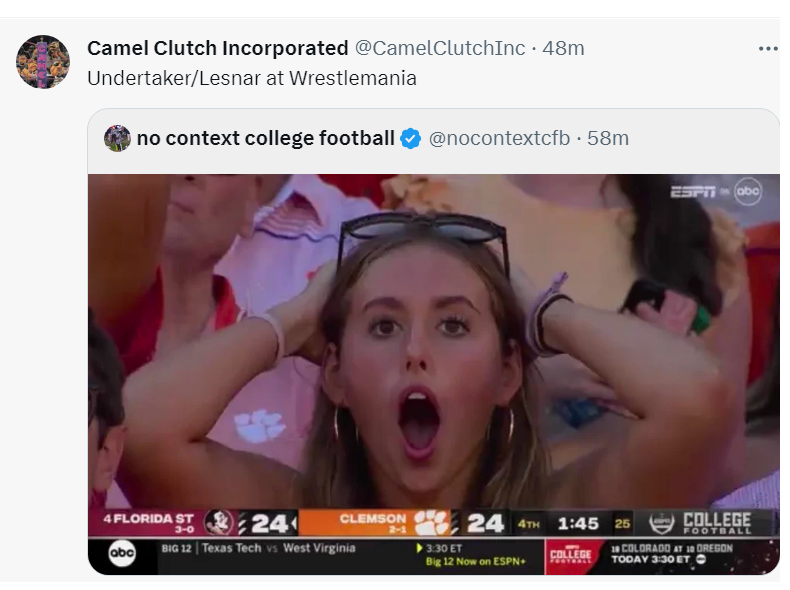Click the Clemson tiger paw logo in the scorebar
Viewport: 790px width, 590px height.
click(433, 522)
